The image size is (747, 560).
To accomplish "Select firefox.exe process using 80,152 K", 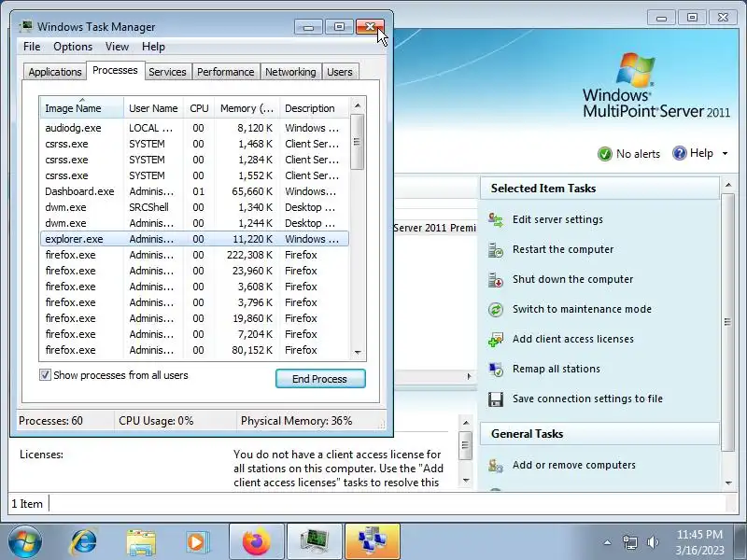I will (195, 351).
